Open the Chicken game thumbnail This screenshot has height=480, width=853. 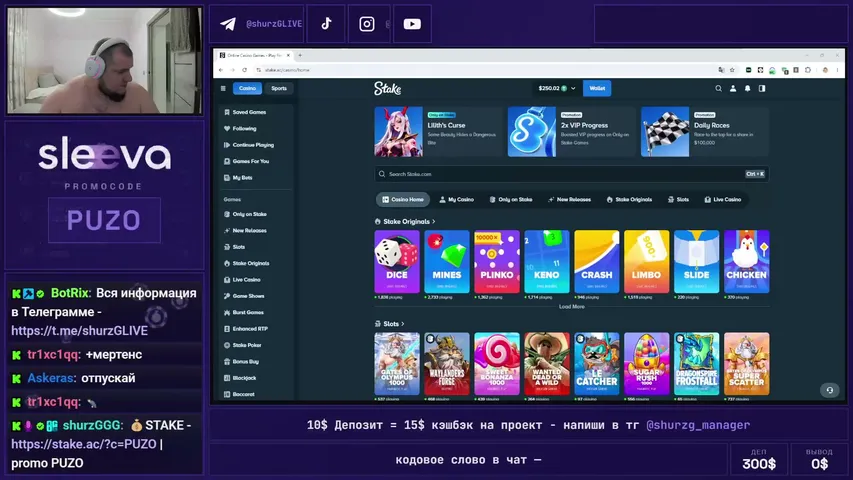746,262
